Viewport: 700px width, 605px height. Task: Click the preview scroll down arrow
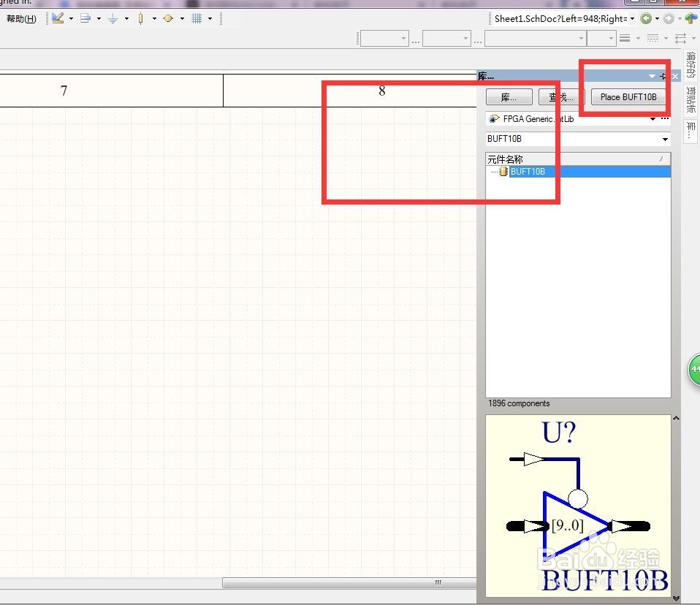677,598
